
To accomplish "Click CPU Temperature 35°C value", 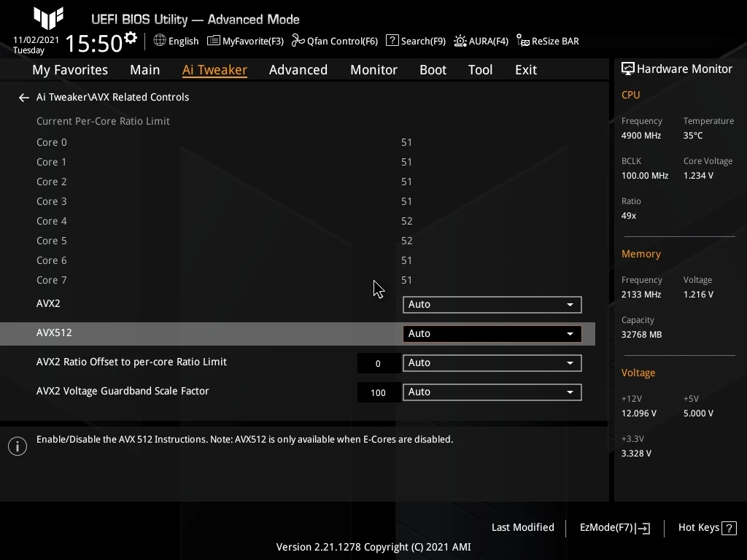I will coord(693,136).
